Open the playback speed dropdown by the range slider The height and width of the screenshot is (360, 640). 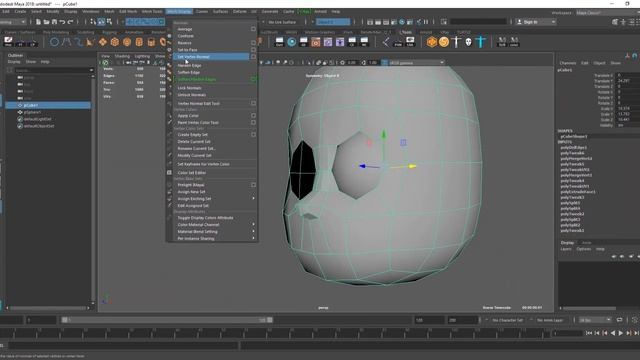click(595, 320)
